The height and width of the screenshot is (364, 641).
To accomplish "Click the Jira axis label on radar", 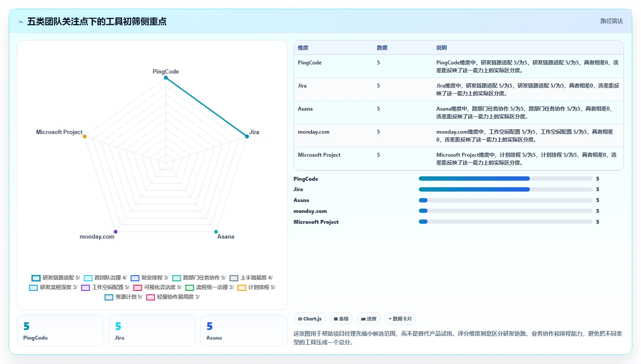I will tap(254, 132).
